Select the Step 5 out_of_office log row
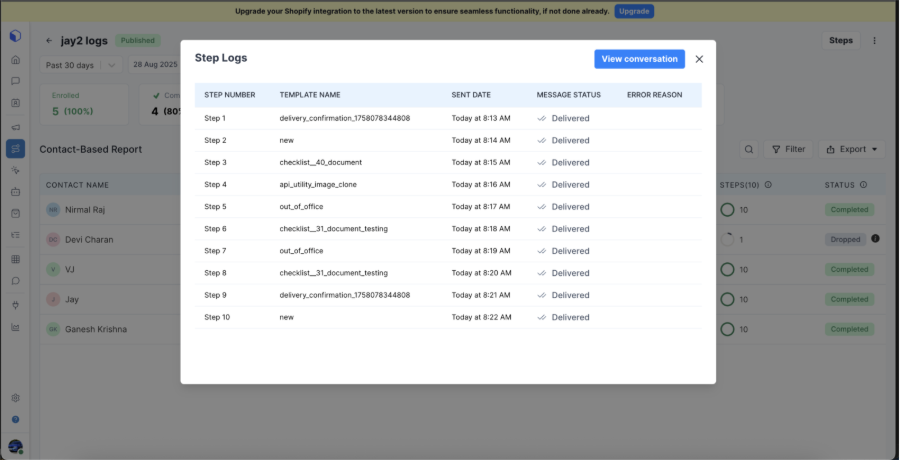900x460 pixels. pyautogui.click(x=447, y=207)
